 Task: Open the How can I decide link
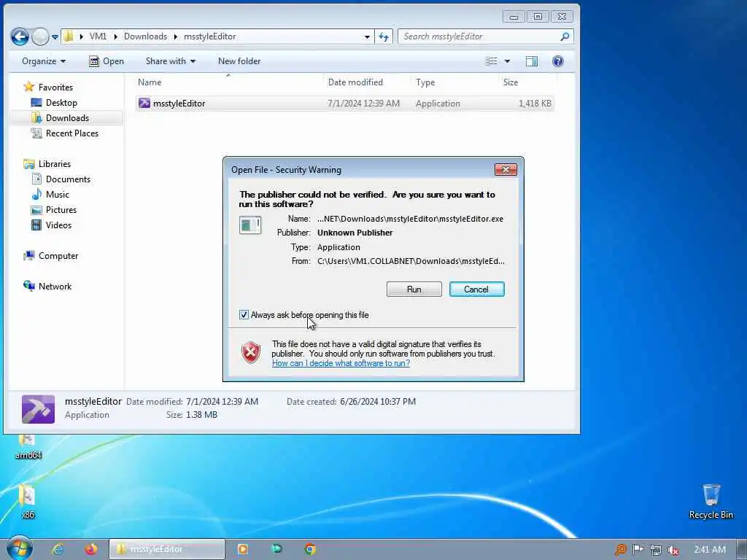(341, 363)
